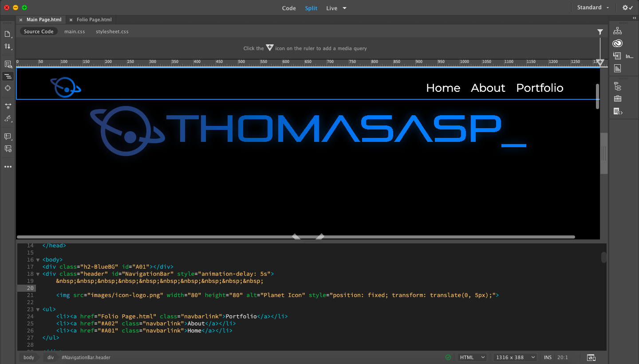This screenshot has height=364, width=639.
Task: Click the filter funnel icon
Action: pos(600,32)
